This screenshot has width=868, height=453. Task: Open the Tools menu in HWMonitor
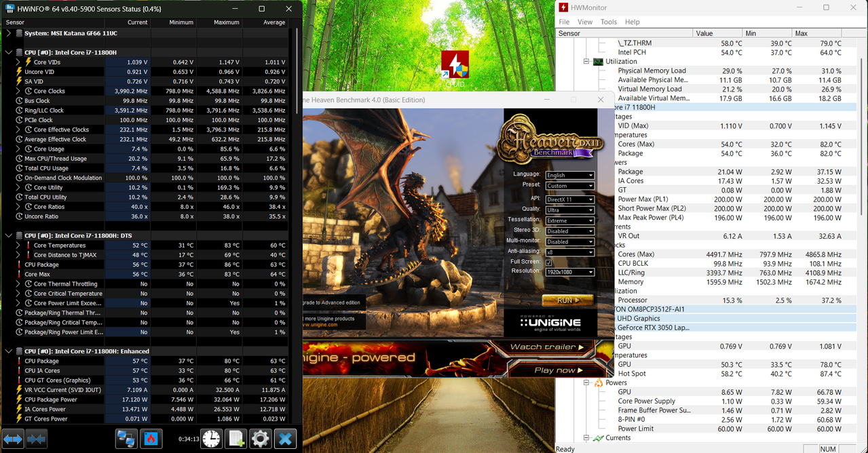(609, 22)
